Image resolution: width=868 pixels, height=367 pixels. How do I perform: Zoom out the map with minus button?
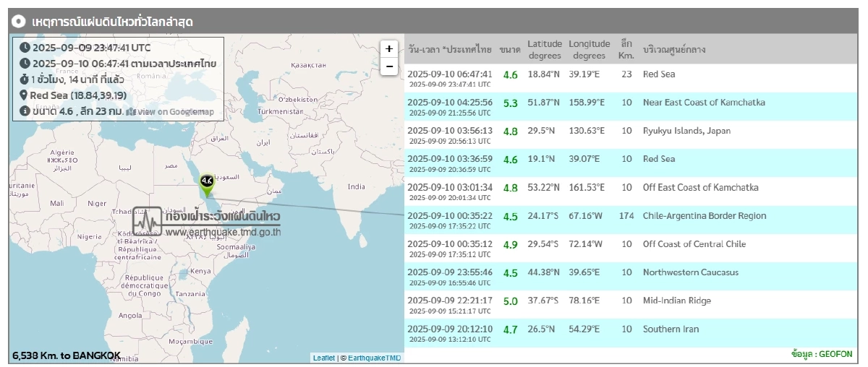(389, 66)
